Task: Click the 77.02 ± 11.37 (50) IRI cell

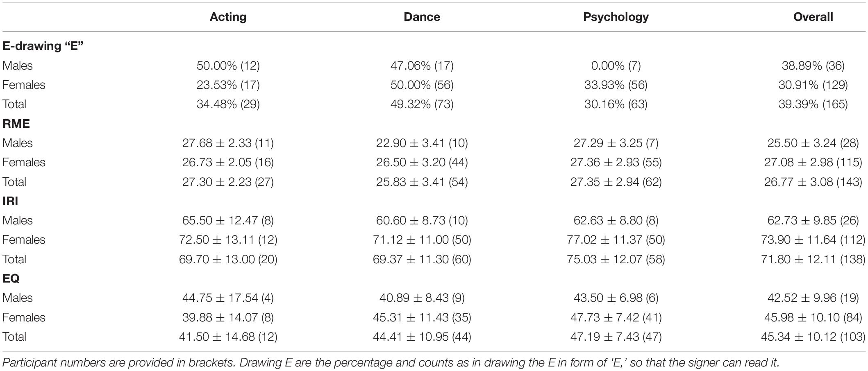Action: (x=616, y=240)
